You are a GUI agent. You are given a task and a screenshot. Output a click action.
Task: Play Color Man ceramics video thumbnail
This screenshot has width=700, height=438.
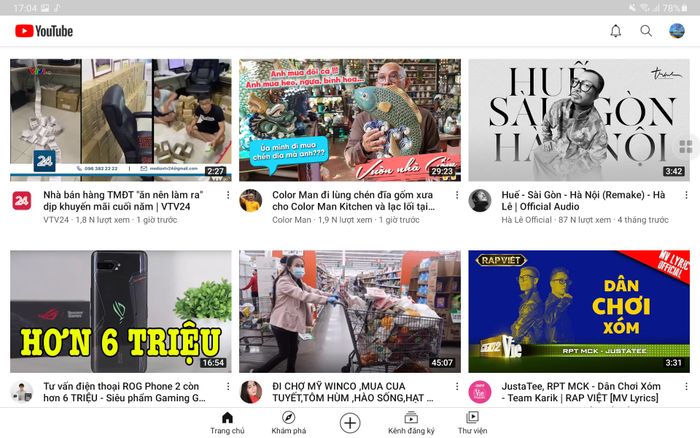coord(350,120)
